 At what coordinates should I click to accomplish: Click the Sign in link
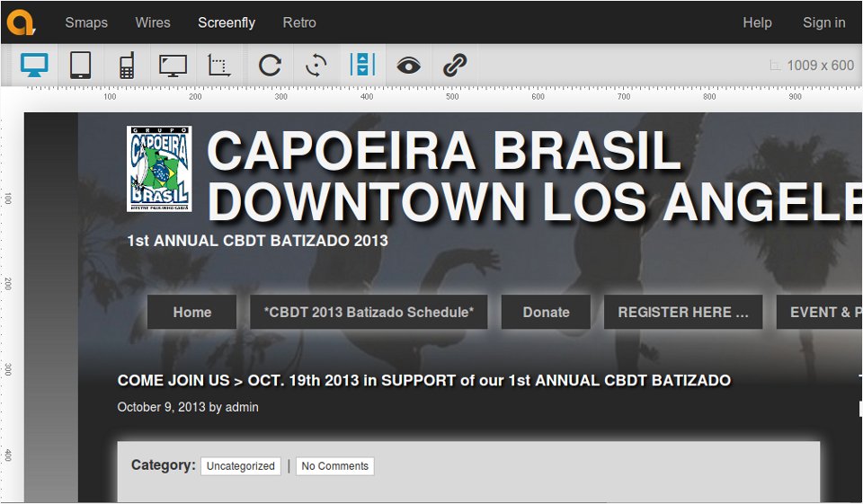824,22
